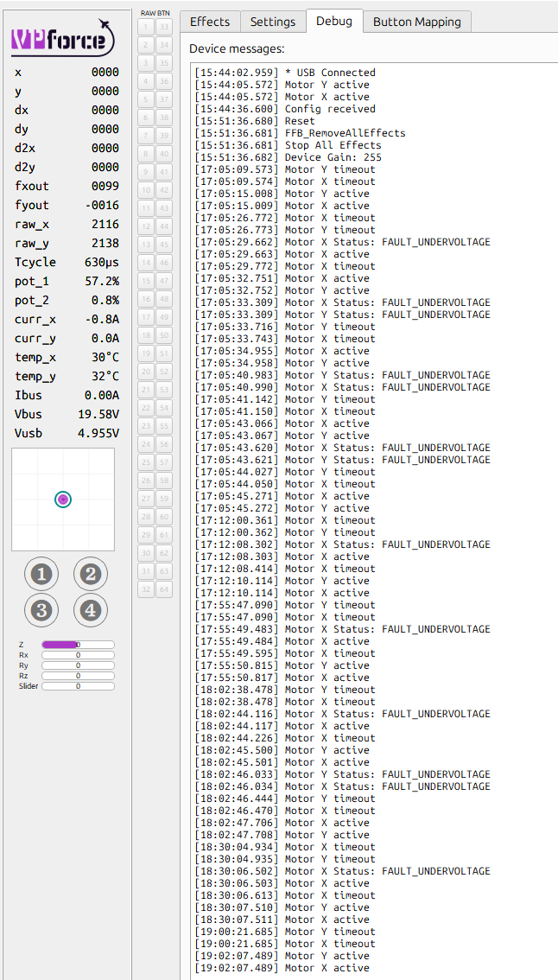Click the 'Config received' log line
The width and height of the screenshot is (558, 980).
(285, 109)
